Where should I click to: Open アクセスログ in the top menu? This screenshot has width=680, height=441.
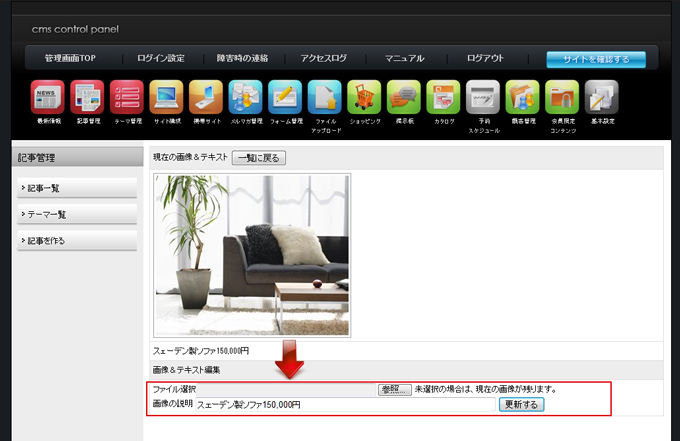[x=323, y=59]
